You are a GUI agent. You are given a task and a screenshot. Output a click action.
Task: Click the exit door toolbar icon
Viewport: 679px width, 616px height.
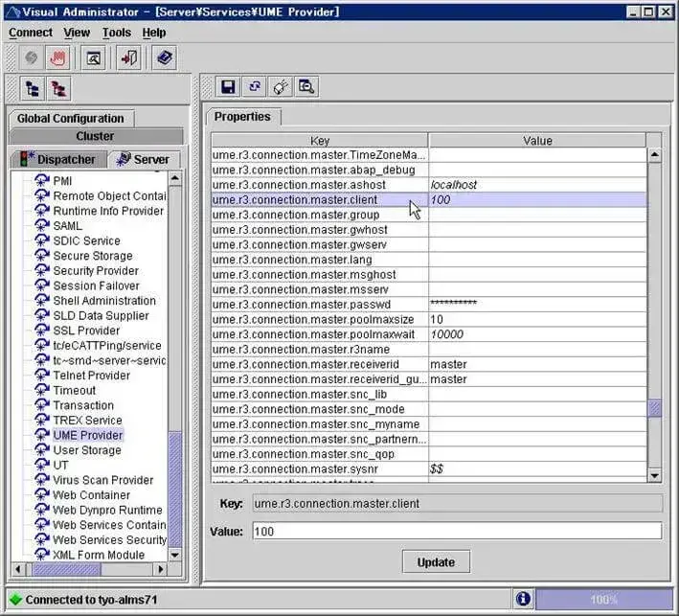(x=129, y=57)
